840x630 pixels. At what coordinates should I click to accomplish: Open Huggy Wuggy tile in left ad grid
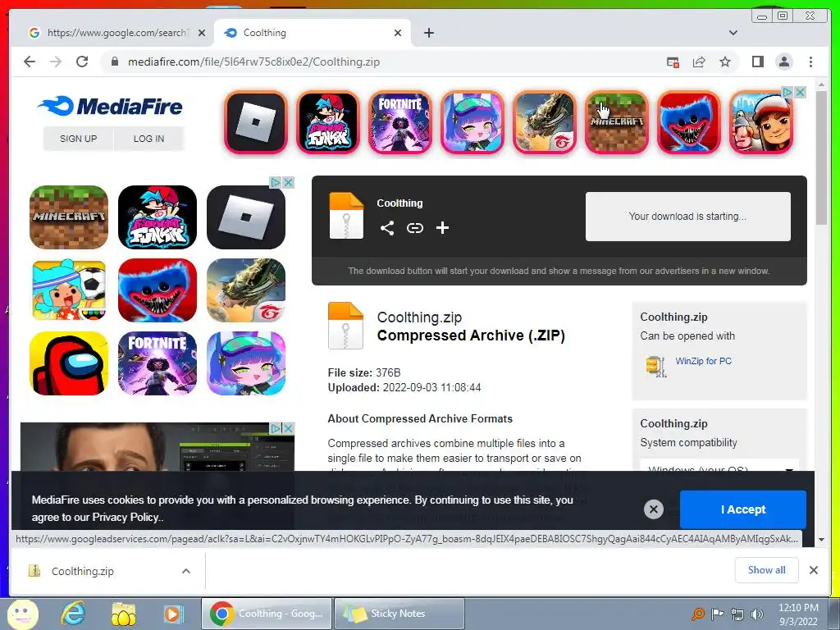[x=157, y=290]
